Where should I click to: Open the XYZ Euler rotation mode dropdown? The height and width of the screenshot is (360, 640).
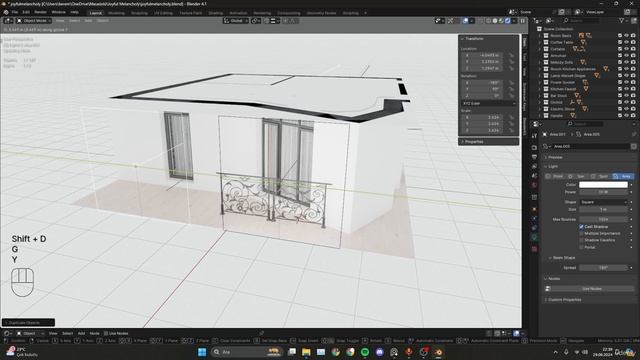click(489, 104)
